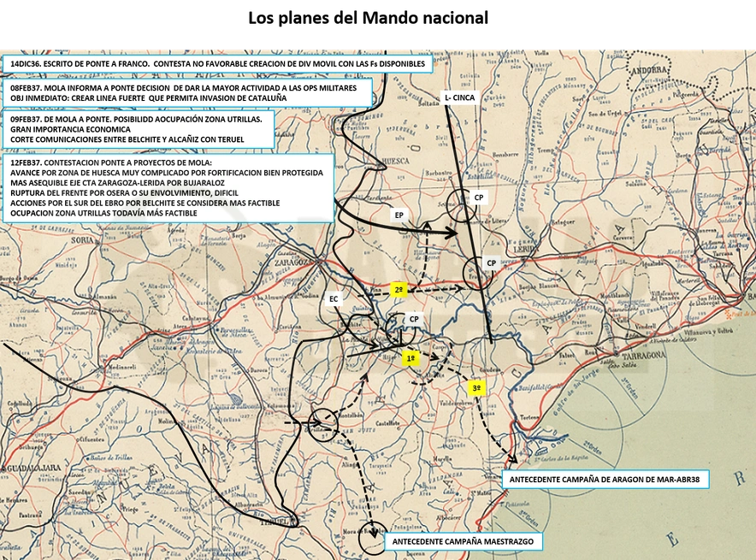Click the TARRAGONA city label on the map
756x560 pixels.
click(643, 356)
